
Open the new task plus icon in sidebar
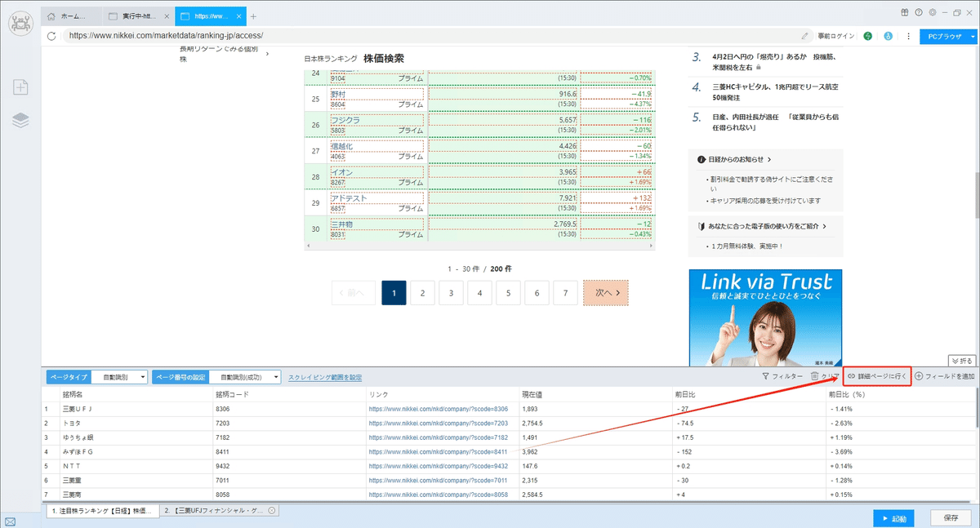(x=20, y=87)
